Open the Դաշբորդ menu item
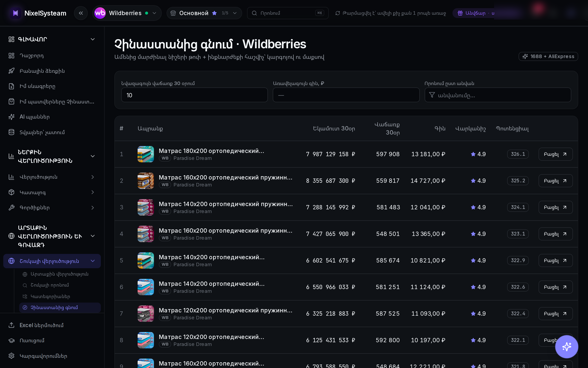 (x=52, y=56)
